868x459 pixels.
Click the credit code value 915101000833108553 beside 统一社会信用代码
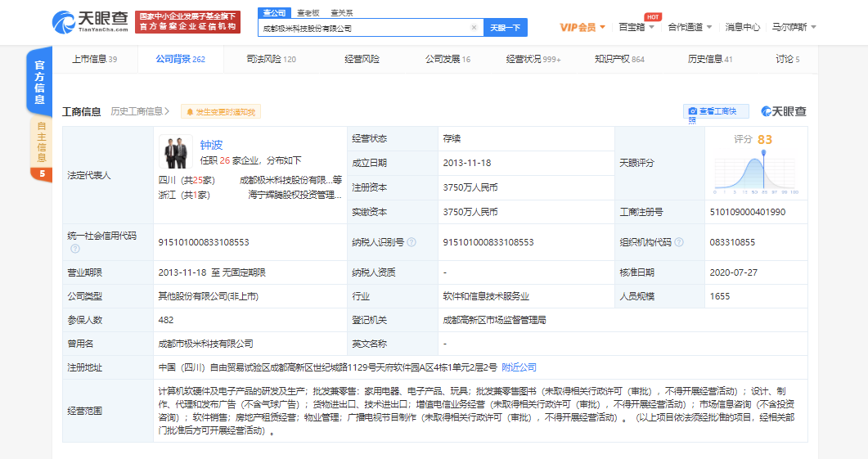point(204,242)
